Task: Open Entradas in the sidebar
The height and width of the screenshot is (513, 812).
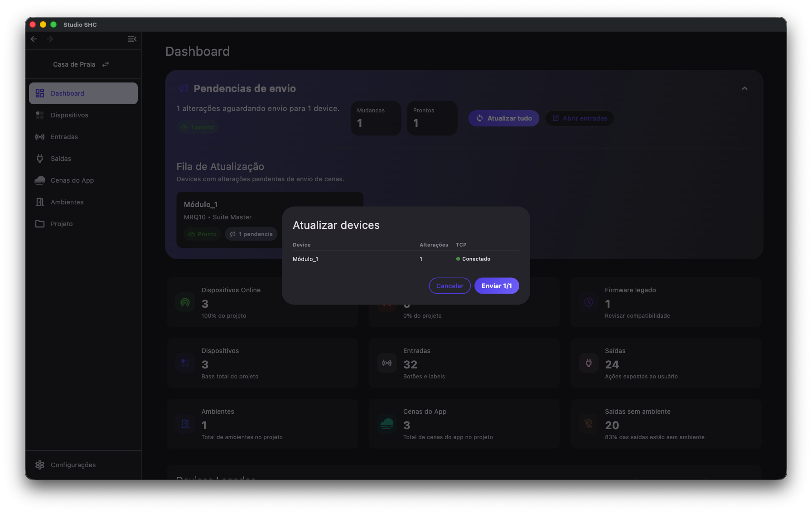Action: pos(83,137)
